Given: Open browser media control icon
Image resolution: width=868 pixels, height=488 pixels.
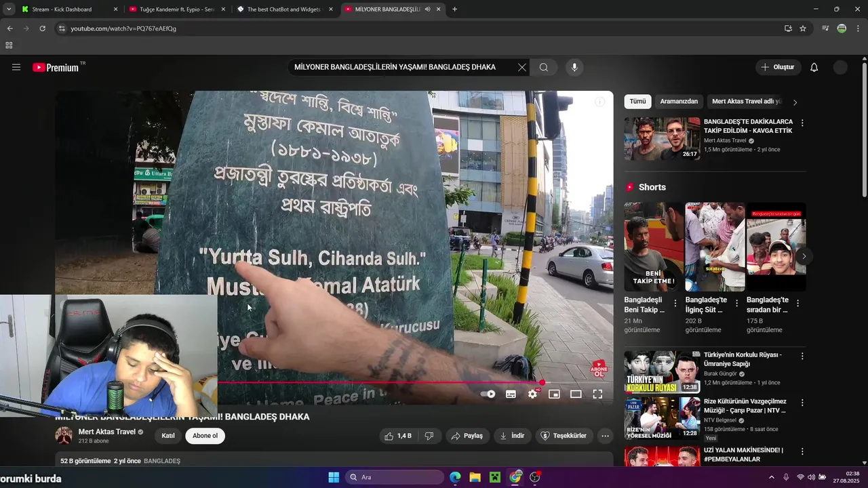Looking at the screenshot, I should tap(825, 28).
